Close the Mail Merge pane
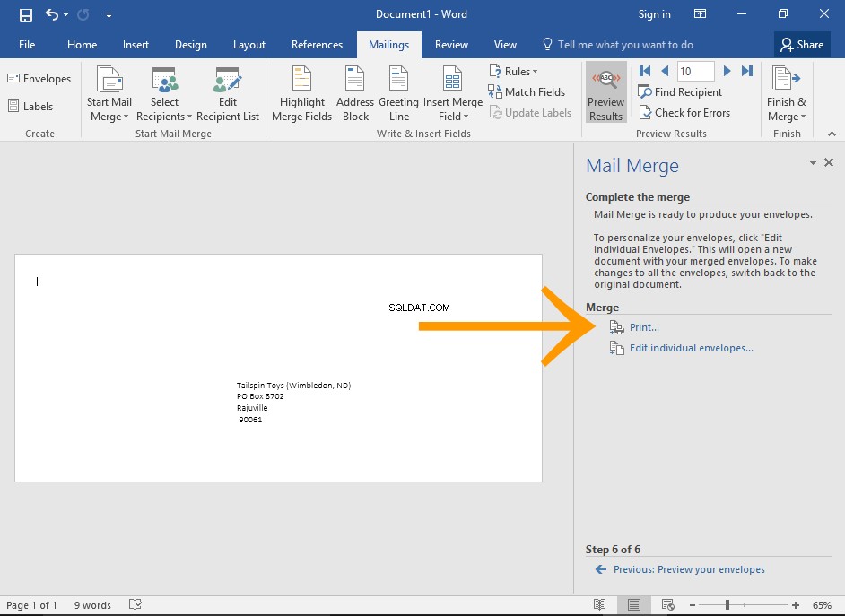This screenshot has height=616, width=845. click(829, 162)
